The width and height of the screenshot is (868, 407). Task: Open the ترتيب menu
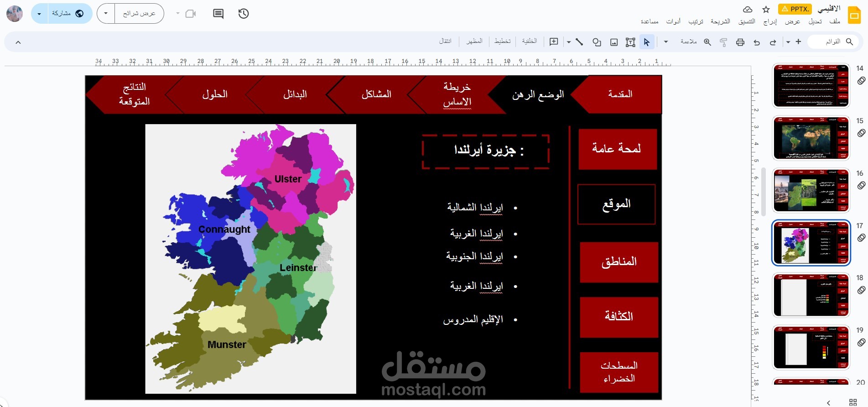click(696, 21)
